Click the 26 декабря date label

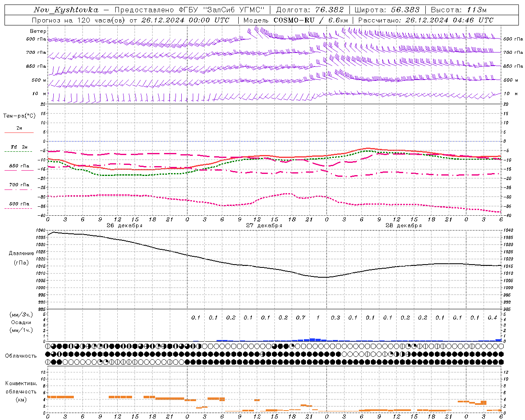tap(124, 226)
